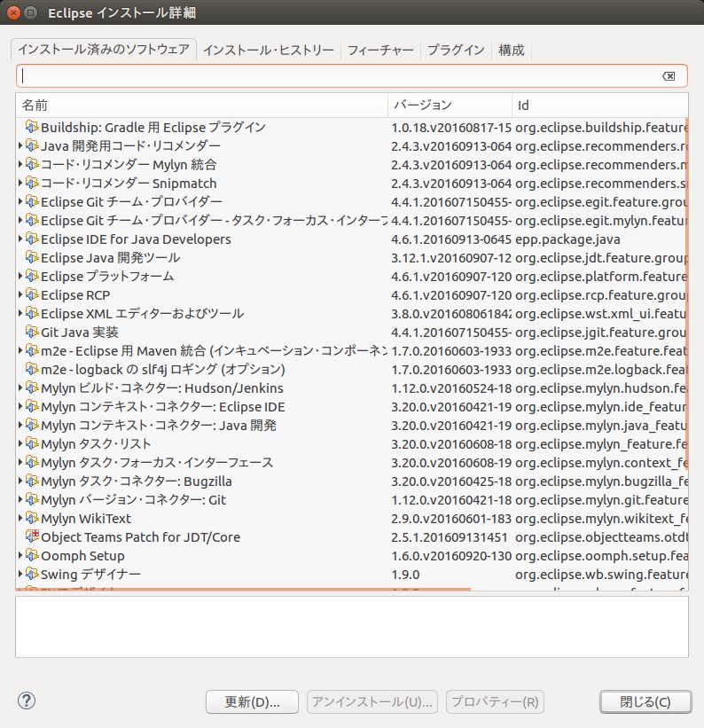This screenshot has height=728, width=704.
Task: Click the アンインストール(U)... button
Action: click(x=372, y=701)
